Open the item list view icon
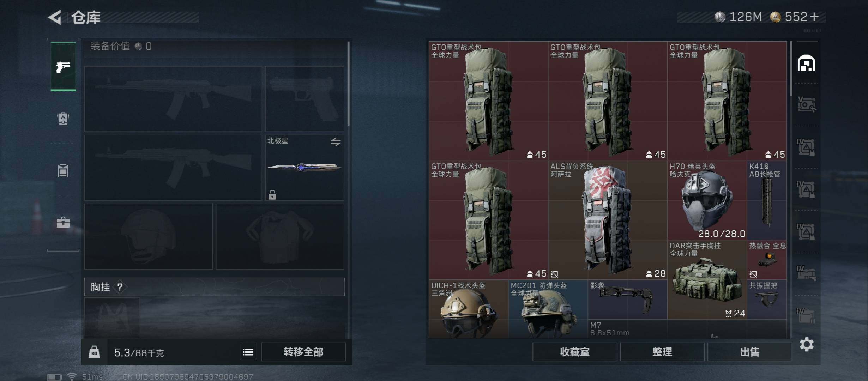The width and height of the screenshot is (868, 381). coord(248,352)
